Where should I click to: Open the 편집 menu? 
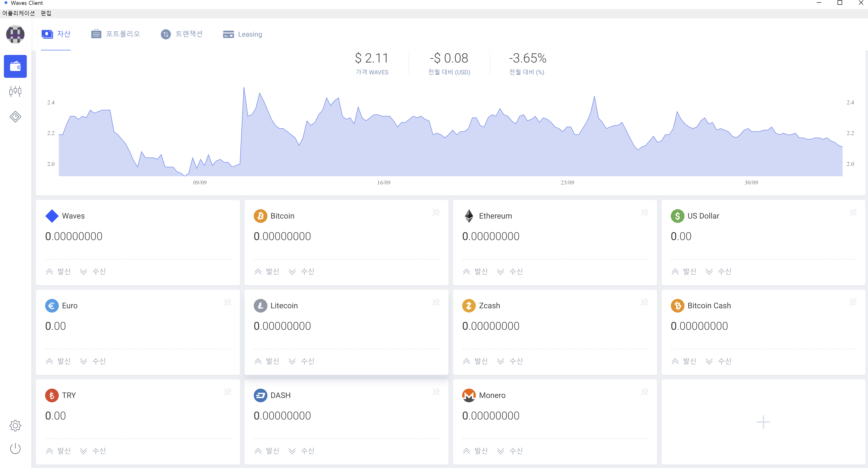46,13
